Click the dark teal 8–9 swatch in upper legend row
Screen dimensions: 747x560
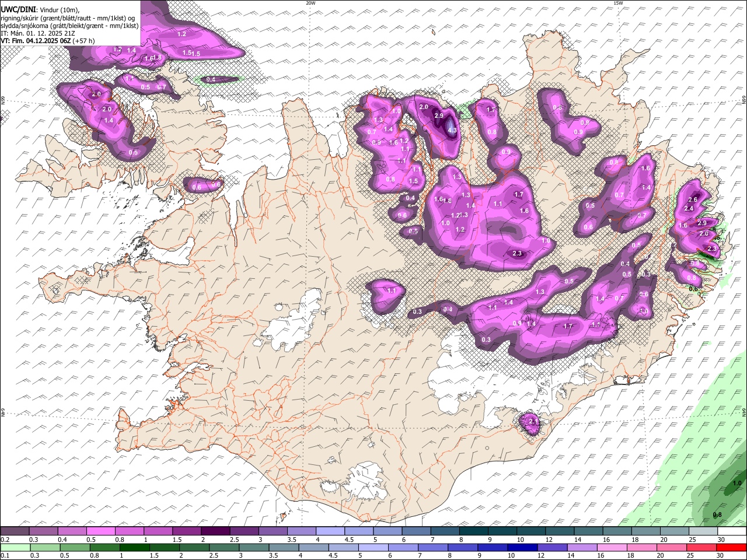click(473, 531)
